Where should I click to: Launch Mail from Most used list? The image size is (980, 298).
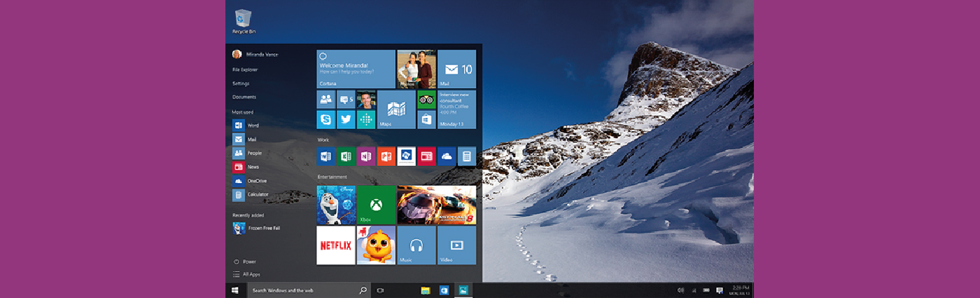tap(244, 139)
